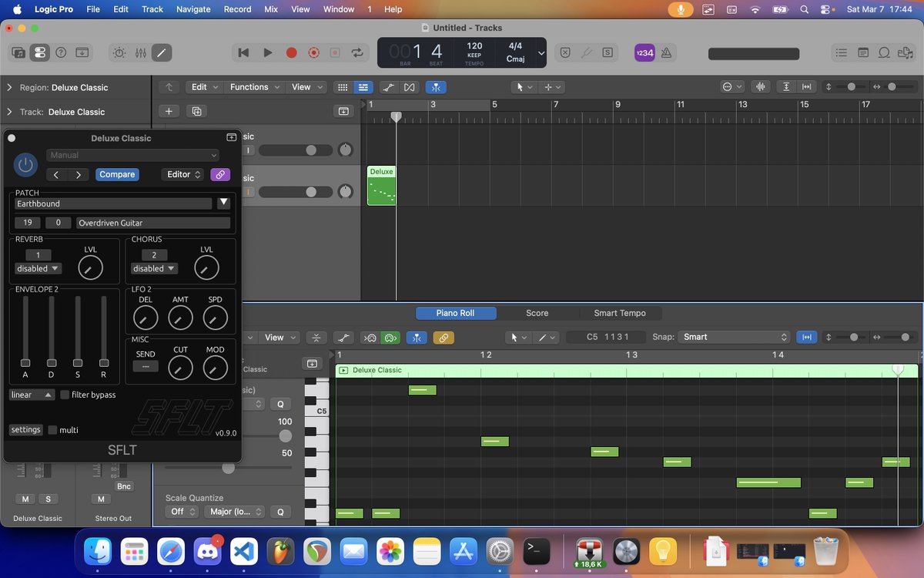Toggle the Cycle loop button

[357, 53]
